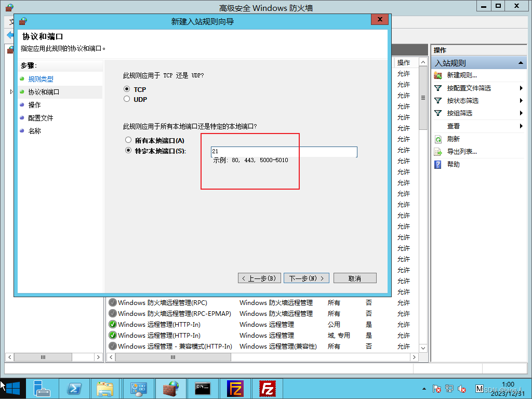Select the TCP radio button
Image resolution: width=532 pixels, height=399 pixels.
pos(127,89)
